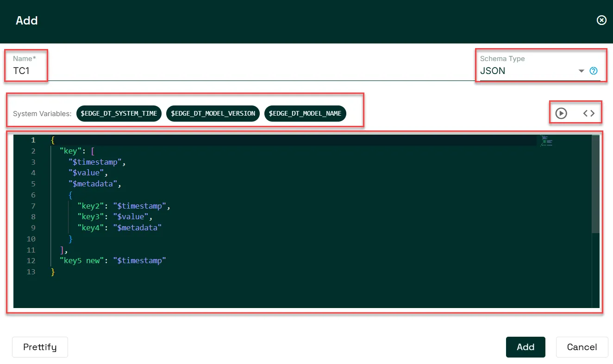The height and width of the screenshot is (364, 613).
Task: Click the Prettify button
Action: pyautogui.click(x=40, y=347)
